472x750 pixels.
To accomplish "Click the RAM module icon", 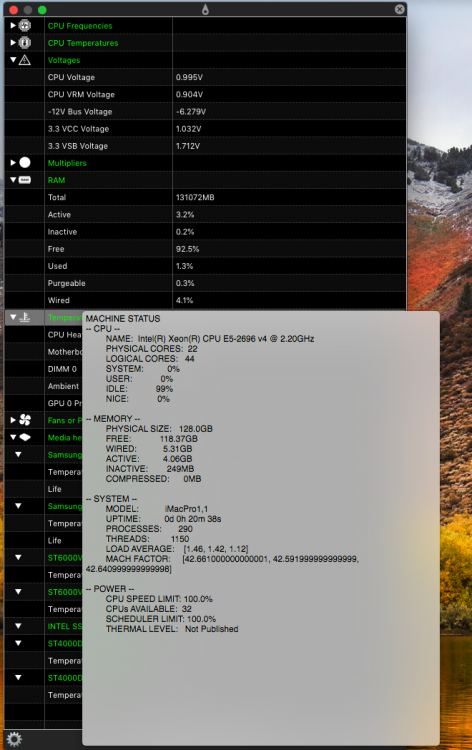I will click(x=25, y=180).
